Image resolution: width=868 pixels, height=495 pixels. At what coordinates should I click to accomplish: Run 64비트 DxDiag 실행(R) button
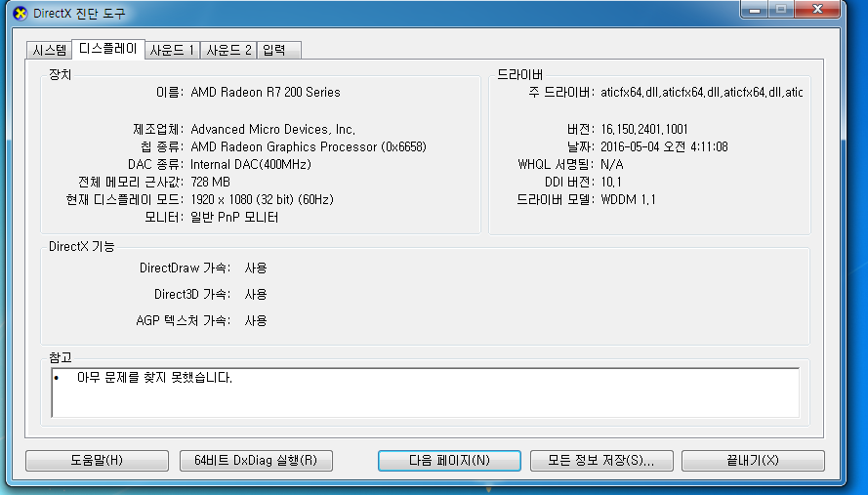pos(256,460)
